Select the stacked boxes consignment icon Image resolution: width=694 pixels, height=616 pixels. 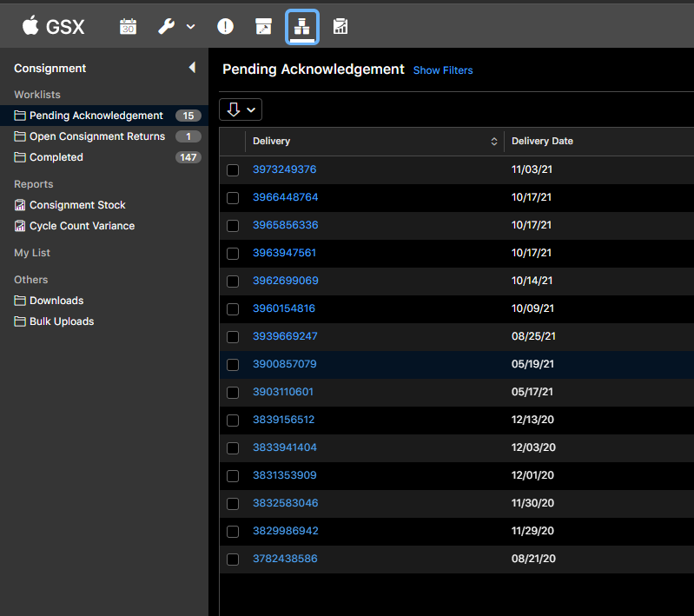point(302,27)
